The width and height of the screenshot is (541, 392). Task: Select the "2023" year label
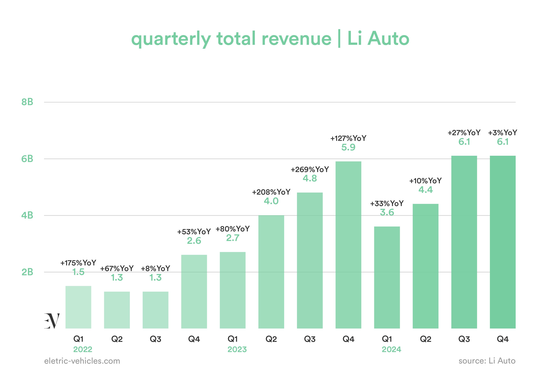[237, 349]
